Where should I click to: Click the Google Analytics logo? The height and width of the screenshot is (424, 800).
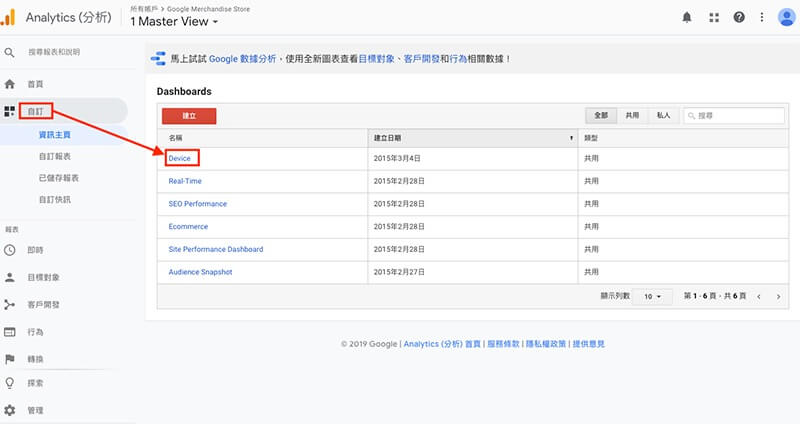pos(8,17)
